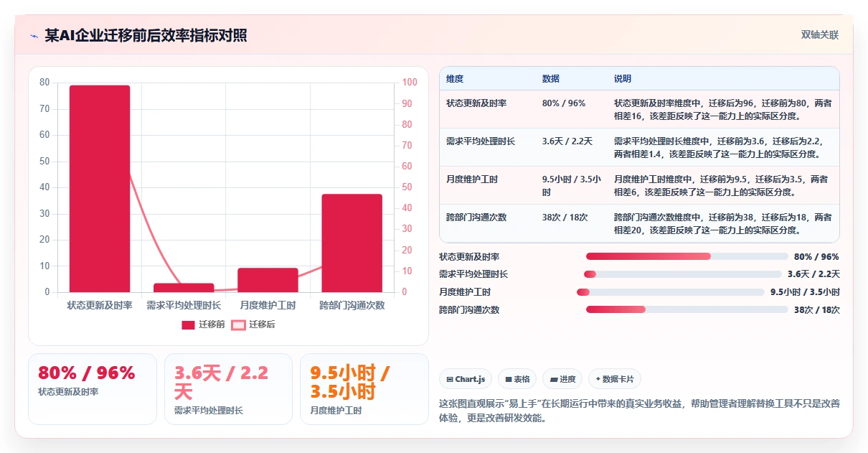Image resolution: width=868 pixels, height=453 pixels.
Task: Click the 需求平均处理时长 bar in chart
Action: point(184,288)
